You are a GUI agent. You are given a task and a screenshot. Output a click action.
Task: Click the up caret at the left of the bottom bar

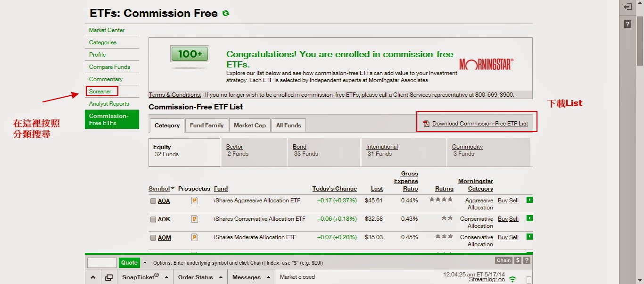93,277
